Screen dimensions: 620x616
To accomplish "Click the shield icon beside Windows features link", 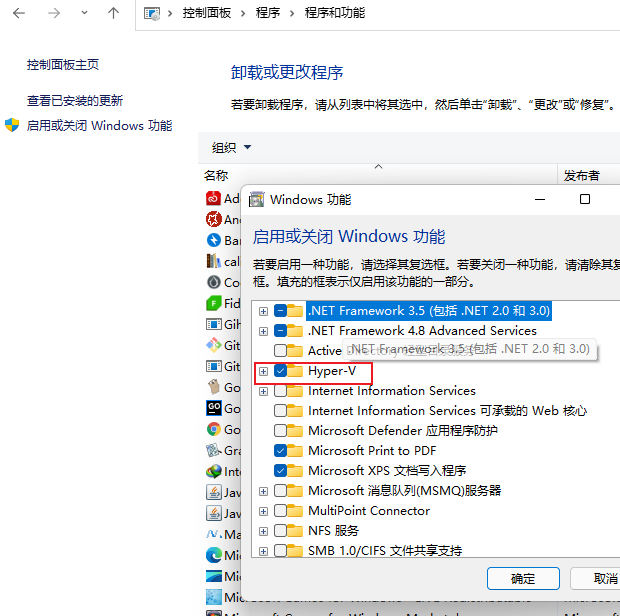I will coord(12,126).
